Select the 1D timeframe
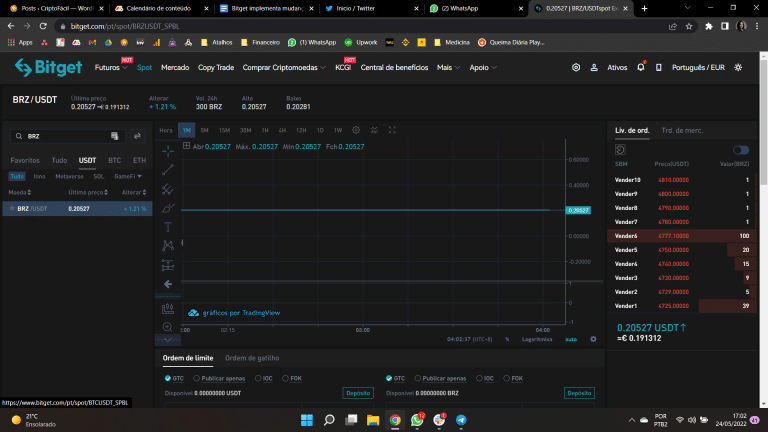The width and height of the screenshot is (768, 432). pos(320,130)
